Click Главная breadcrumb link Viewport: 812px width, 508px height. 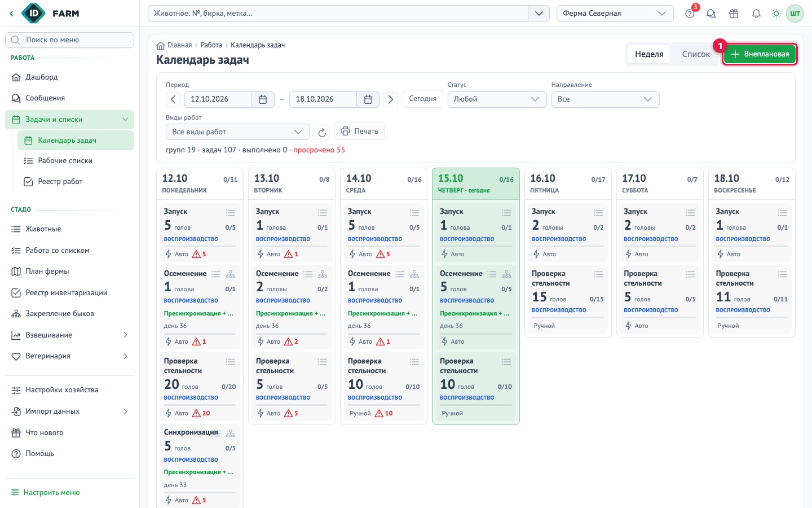coord(174,45)
